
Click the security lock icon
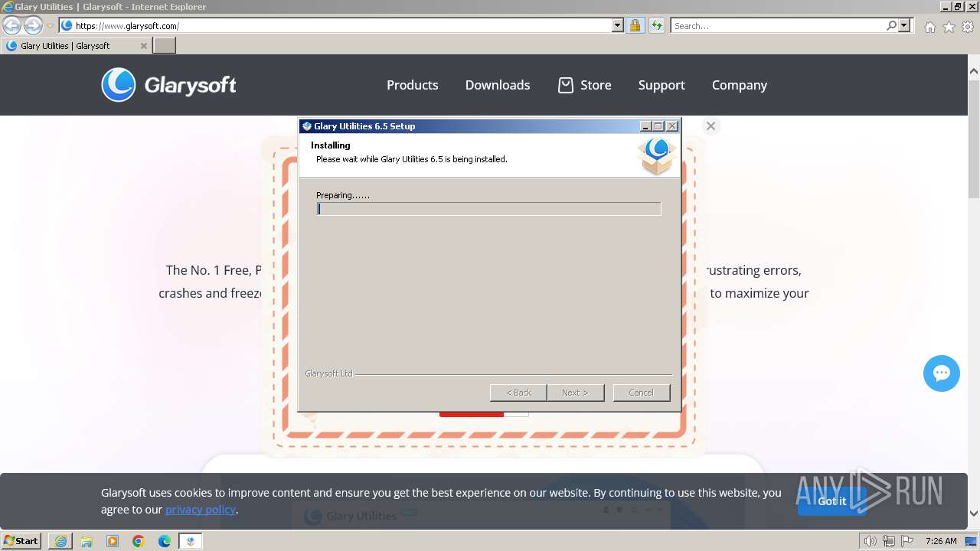pyautogui.click(x=635, y=25)
